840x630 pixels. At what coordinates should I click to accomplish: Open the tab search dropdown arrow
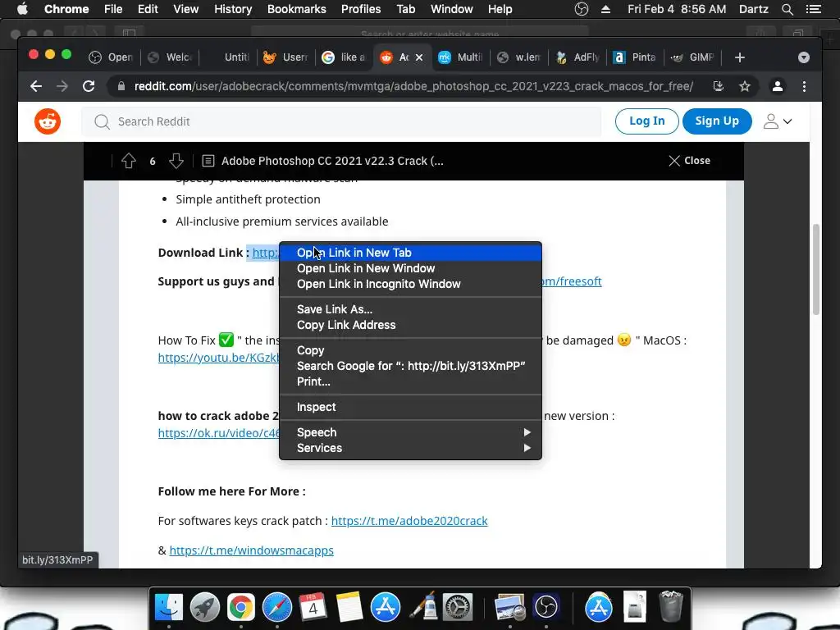[804, 57]
